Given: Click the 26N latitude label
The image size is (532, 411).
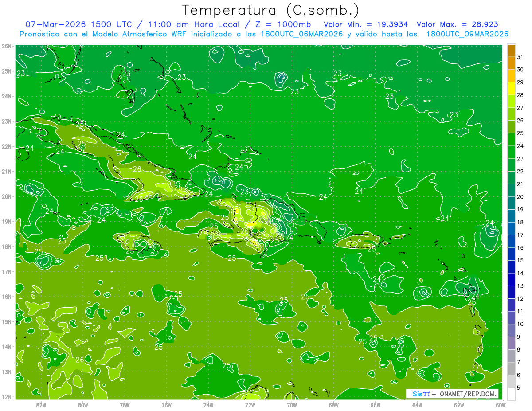Looking at the screenshot, I should click(7, 46).
